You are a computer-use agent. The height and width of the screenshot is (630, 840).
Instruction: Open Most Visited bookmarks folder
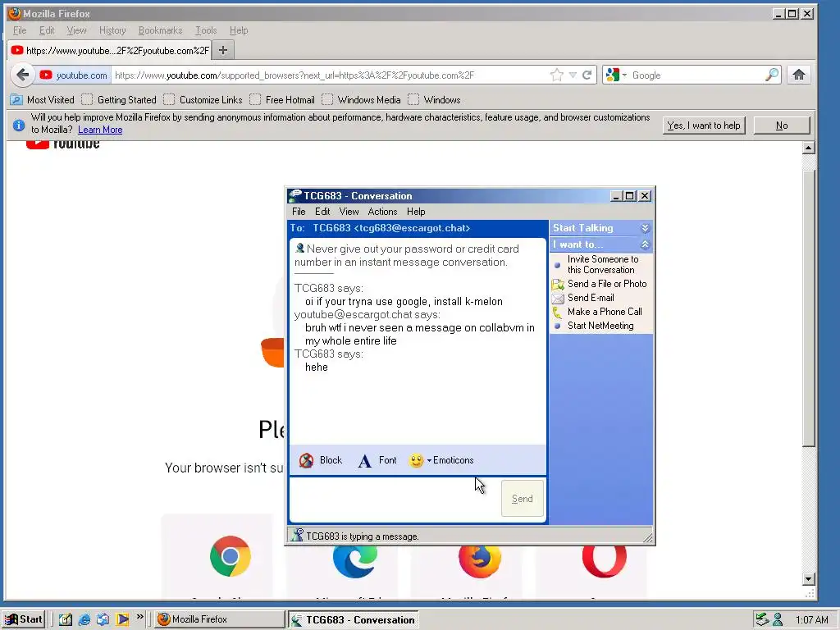tap(43, 99)
